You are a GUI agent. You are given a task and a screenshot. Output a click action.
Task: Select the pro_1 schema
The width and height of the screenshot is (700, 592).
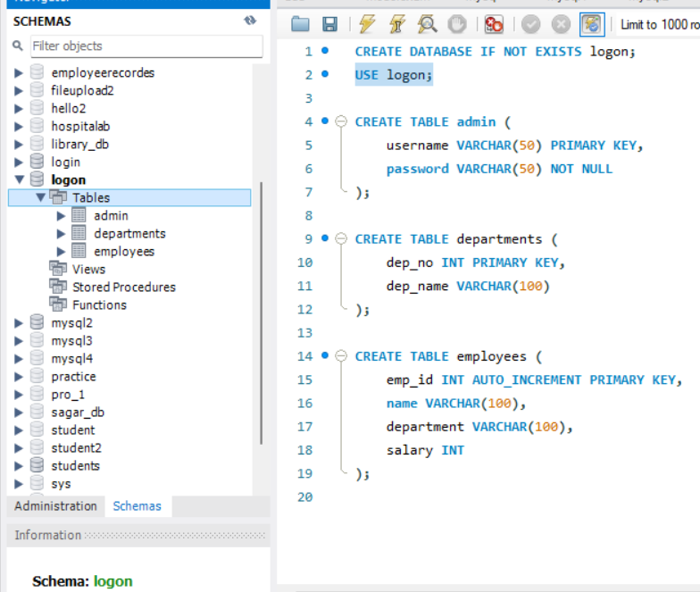[68, 395]
